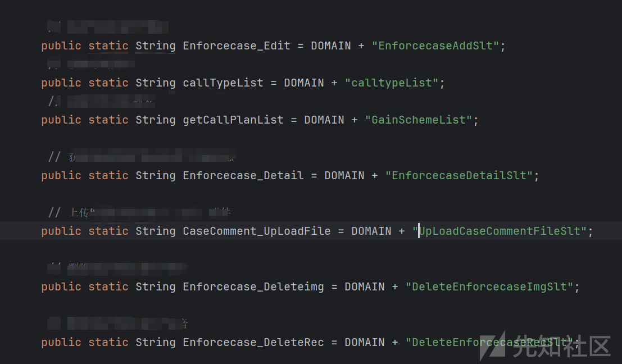This screenshot has width=622, height=364.
Task: Click the Enforcecase_Edit variable name
Action: (x=237, y=46)
